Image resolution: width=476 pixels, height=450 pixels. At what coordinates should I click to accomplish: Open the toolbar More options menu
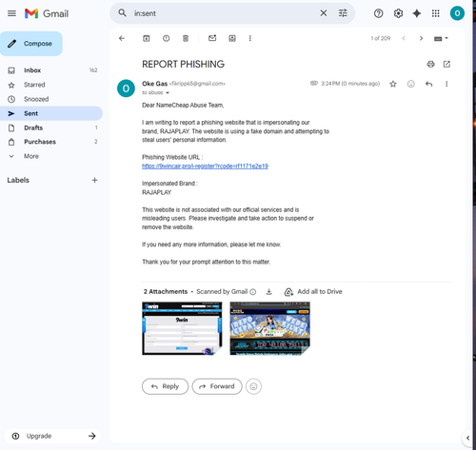(250, 38)
